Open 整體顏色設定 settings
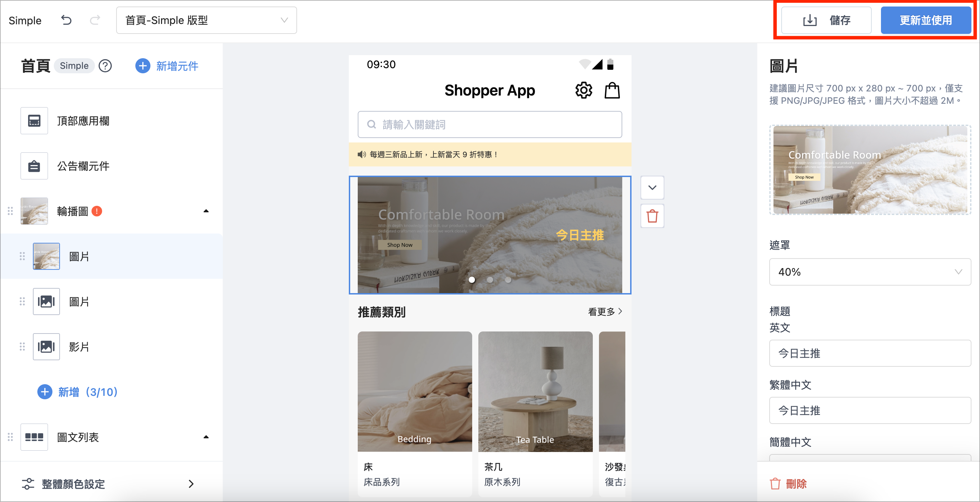This screenshot has height=502, width=980. [112, 484]
